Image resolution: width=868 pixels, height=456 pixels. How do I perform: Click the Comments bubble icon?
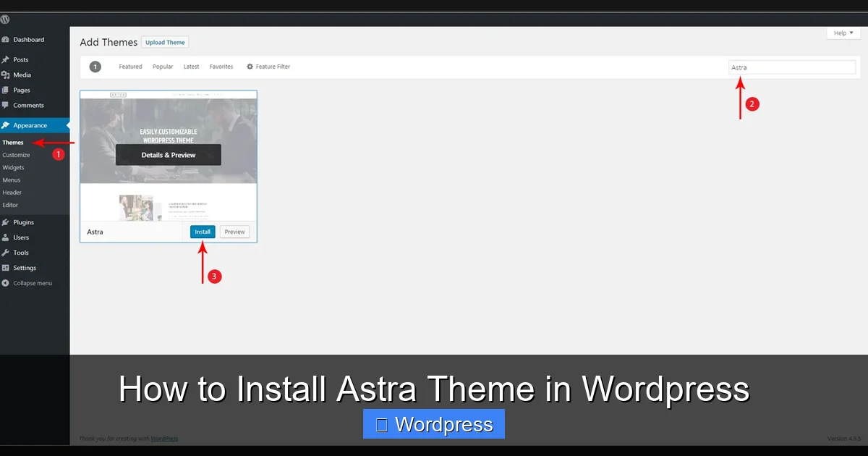click(x=6, y=105)
